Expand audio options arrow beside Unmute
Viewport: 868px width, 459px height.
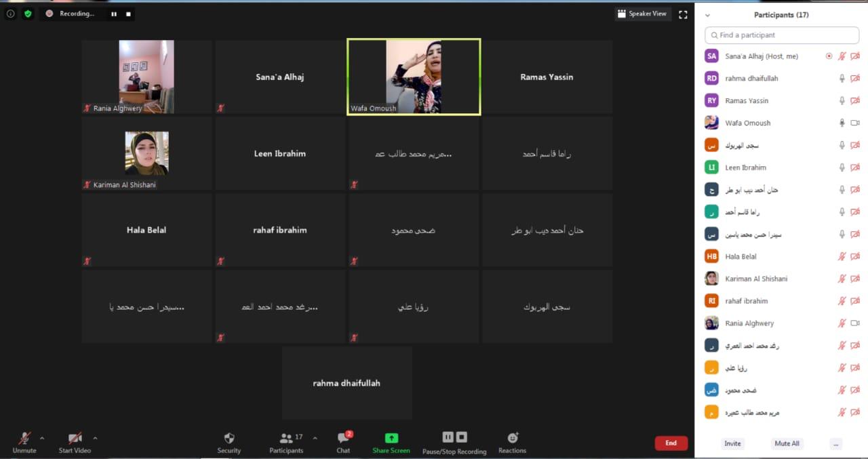tap(42, 438)
